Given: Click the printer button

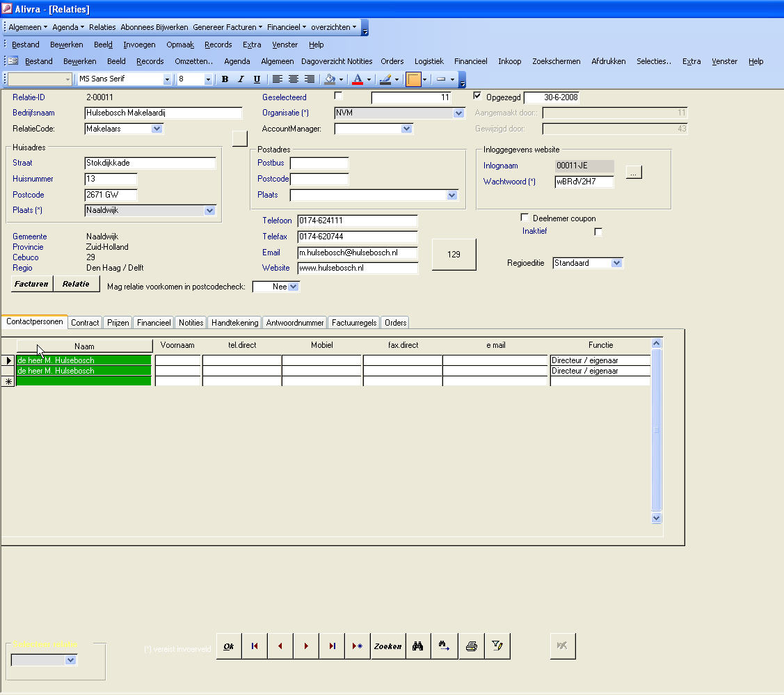Looking at the screenshot, I should [x=471, y=646].
